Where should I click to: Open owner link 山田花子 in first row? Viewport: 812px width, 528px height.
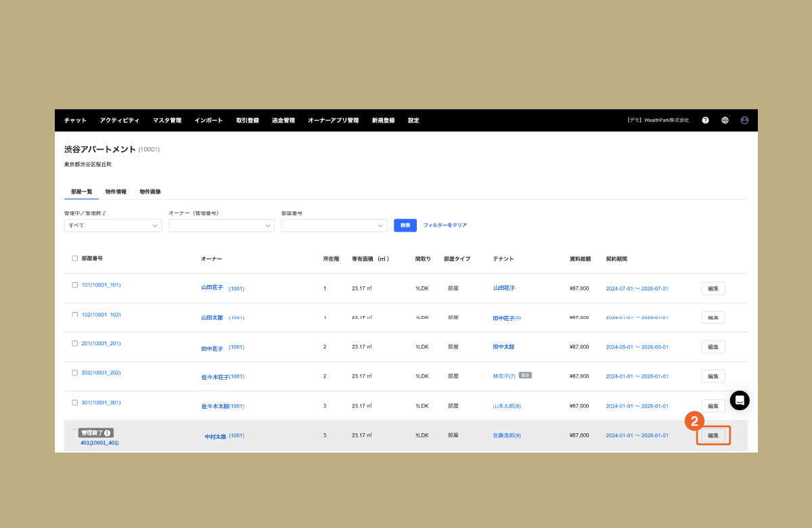[x=212, y=288]
